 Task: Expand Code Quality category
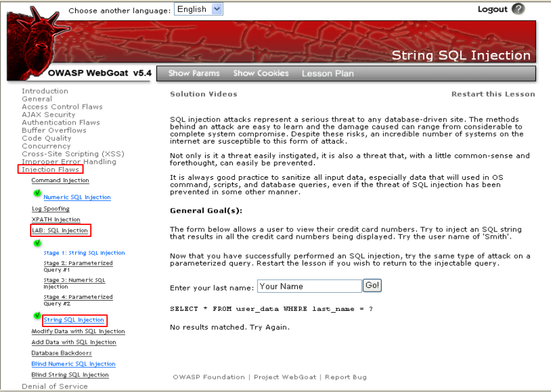coord(46,138)
